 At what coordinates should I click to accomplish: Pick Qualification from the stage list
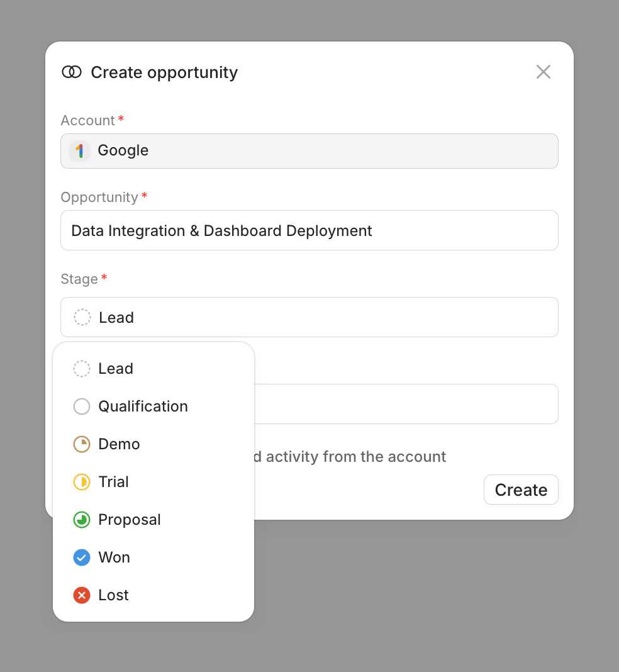tap(143, 406)
